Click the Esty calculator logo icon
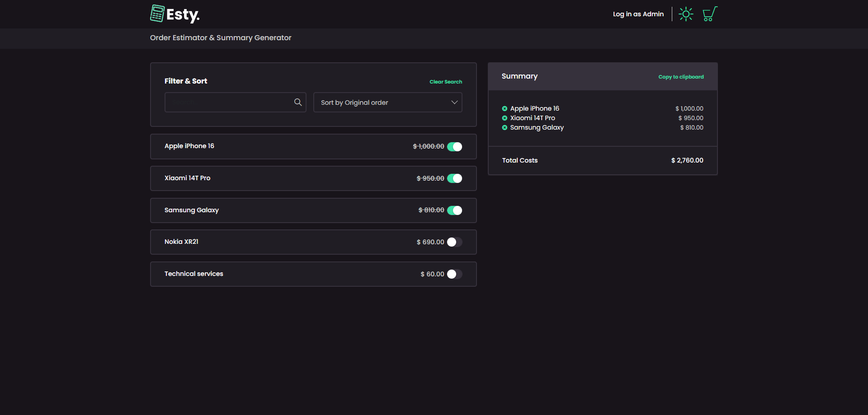The image size is (868, 415). [157, 14]
